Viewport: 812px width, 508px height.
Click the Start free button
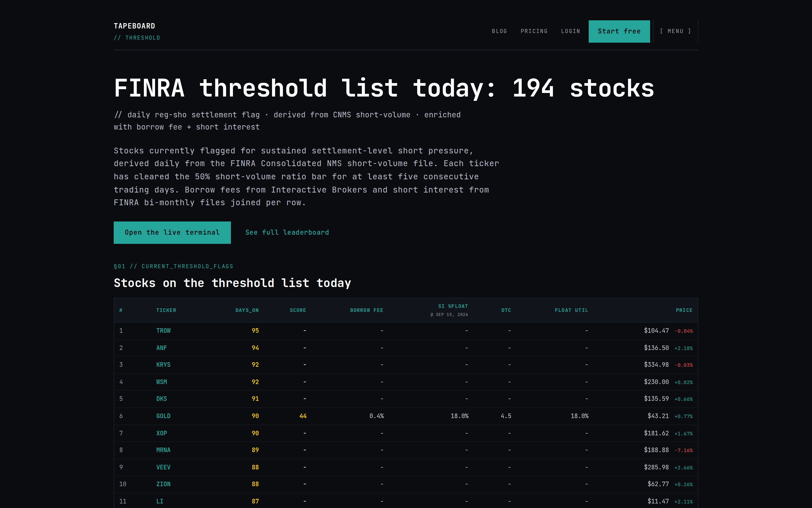click(x=619, y=31)
